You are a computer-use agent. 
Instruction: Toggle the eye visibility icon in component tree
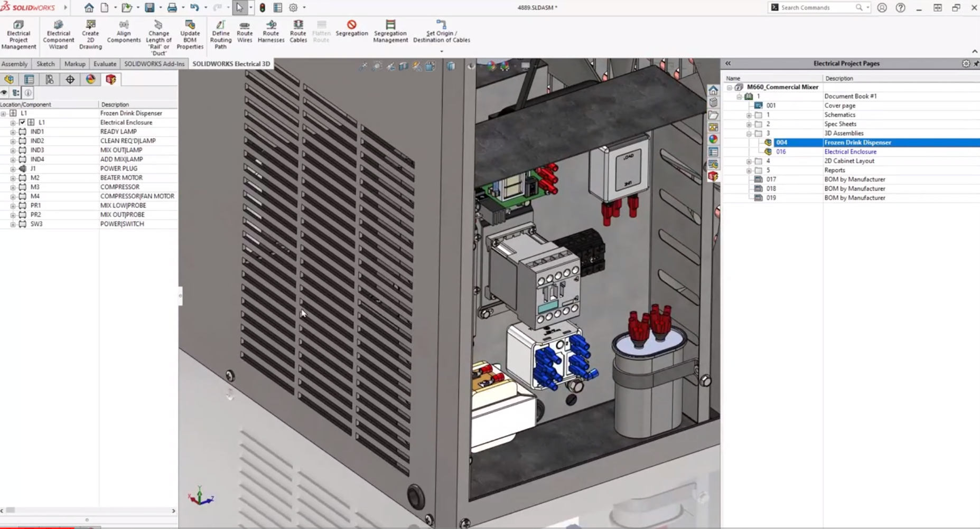click(4, 93)
